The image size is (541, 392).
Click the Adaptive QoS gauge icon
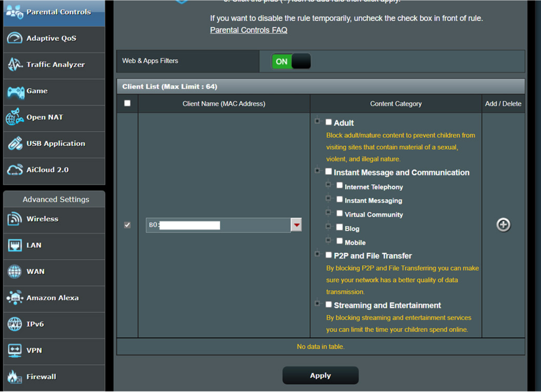coord(14,38)
